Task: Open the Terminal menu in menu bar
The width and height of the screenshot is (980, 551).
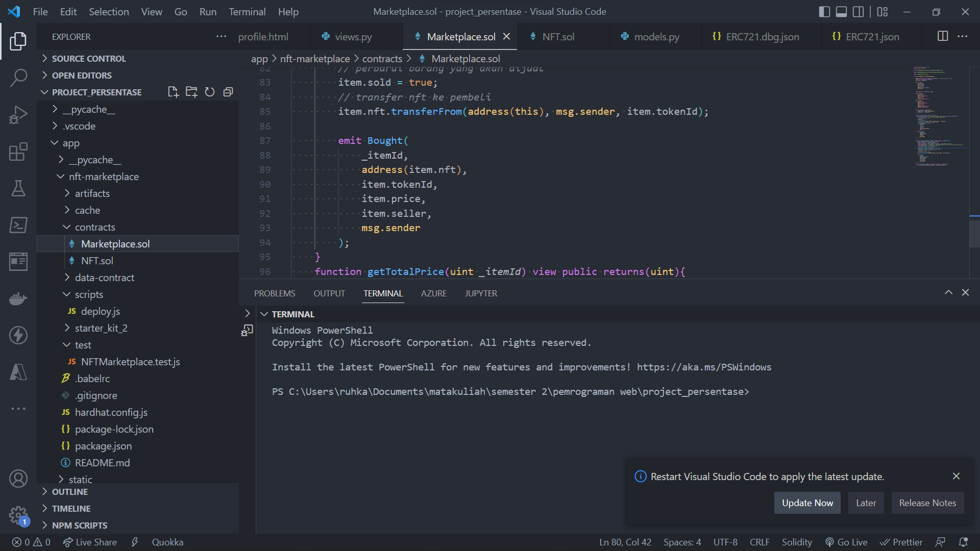Action: coord(247,12)
